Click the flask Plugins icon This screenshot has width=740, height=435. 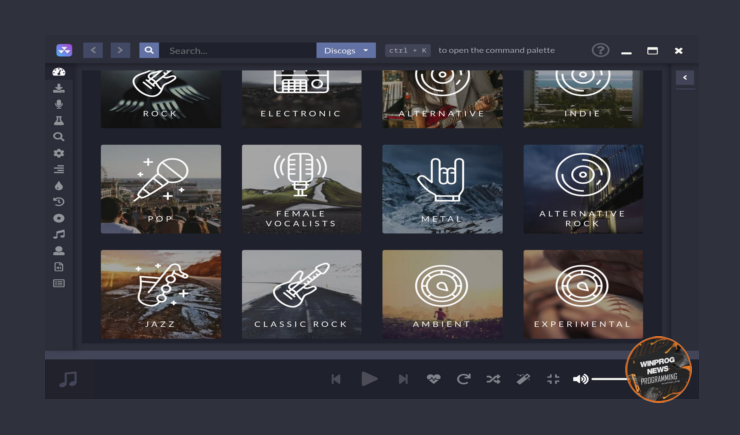58,120
